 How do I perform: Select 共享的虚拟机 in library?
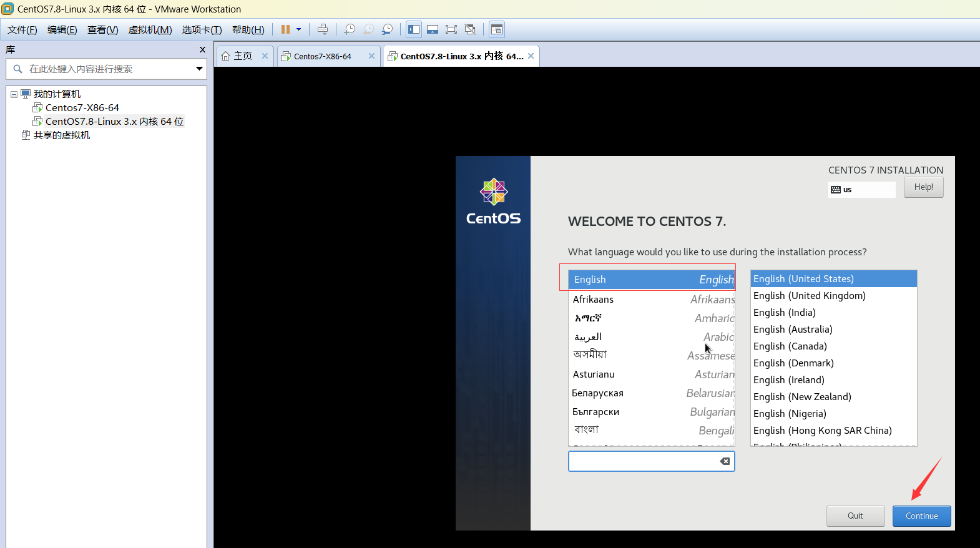62,135
